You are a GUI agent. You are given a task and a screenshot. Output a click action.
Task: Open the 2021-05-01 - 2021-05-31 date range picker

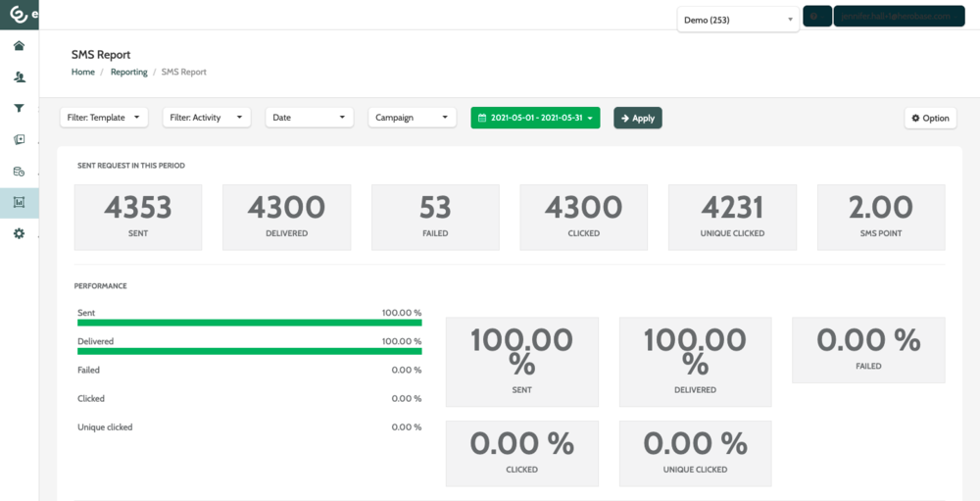[535, 118]
